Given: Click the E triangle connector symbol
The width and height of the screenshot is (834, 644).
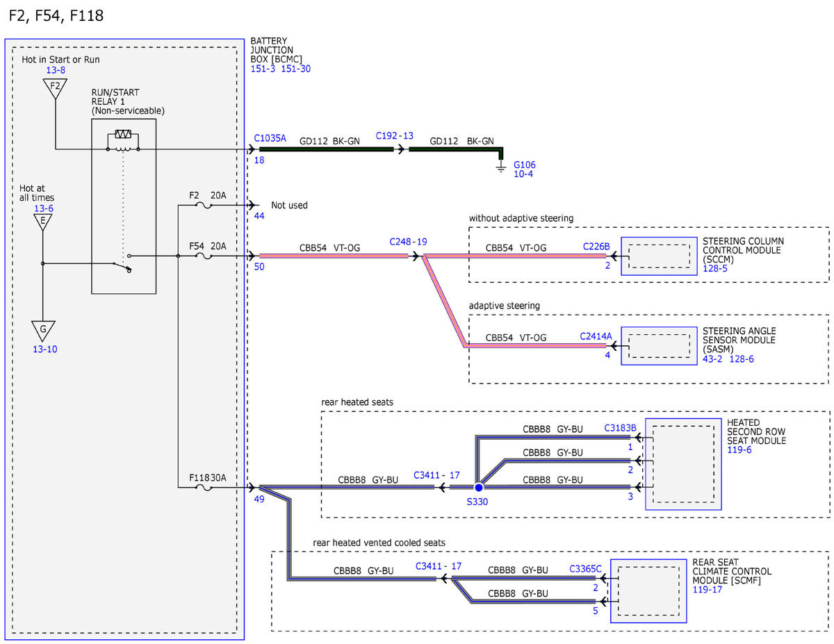Looking at the screenshot, I should (x=43, y=222).
